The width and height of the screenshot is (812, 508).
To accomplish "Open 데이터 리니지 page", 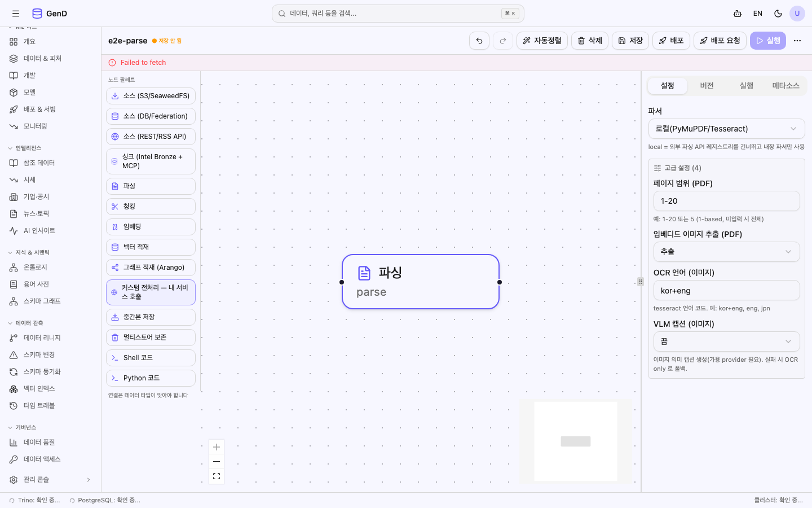I will point(51,338).
